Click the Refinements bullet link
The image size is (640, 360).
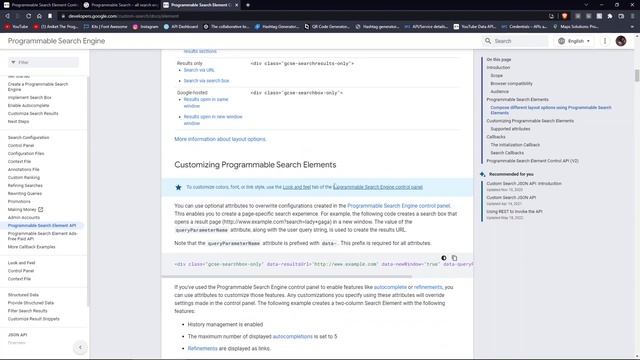point(202,349)
